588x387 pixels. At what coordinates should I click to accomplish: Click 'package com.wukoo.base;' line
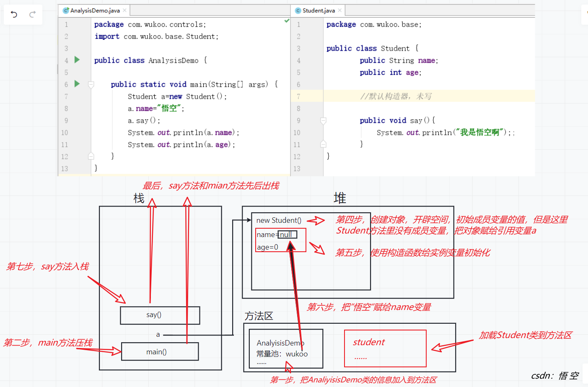pos(374,24)
